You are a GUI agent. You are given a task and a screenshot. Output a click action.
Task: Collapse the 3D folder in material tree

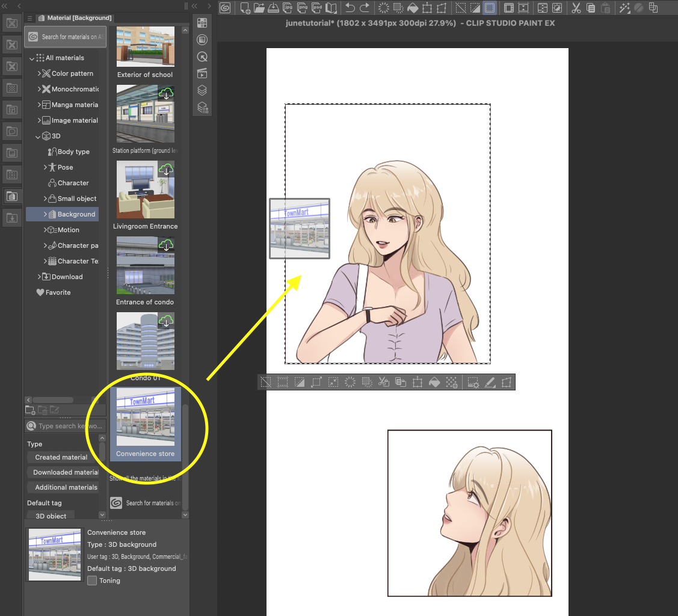coord(38,137)
